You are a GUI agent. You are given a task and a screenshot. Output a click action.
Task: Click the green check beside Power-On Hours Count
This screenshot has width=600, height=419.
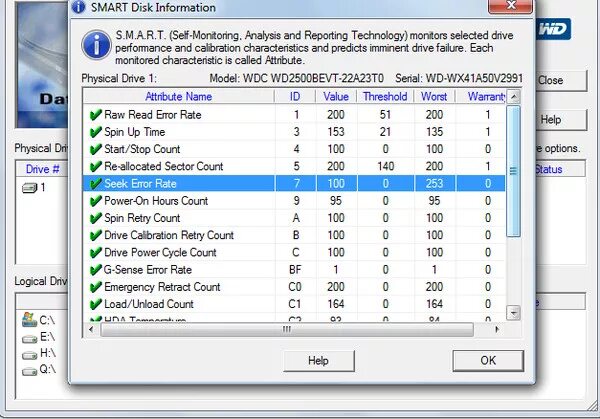click(95, 201)
